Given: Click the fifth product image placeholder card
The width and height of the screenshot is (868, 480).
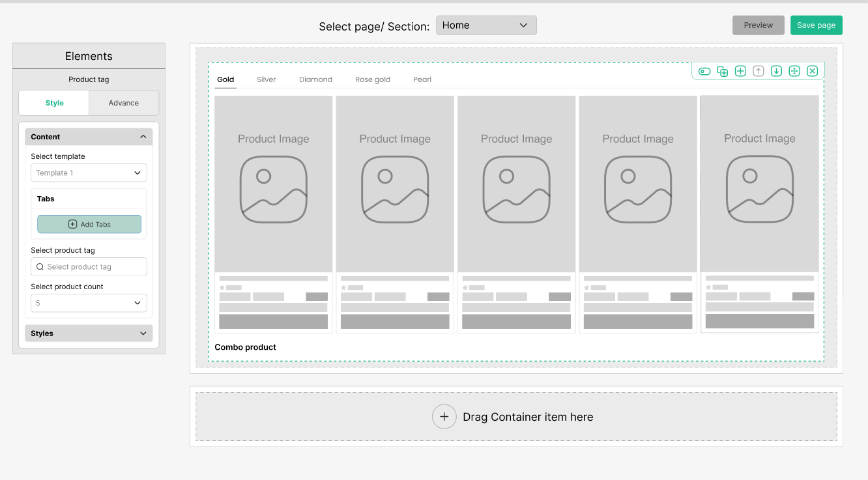Looking at the screenshot, I should (x=760, y=214).
